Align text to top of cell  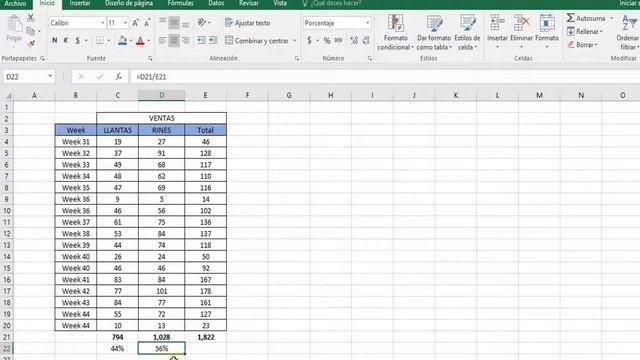pyautogui.click(x=162, y=23)
